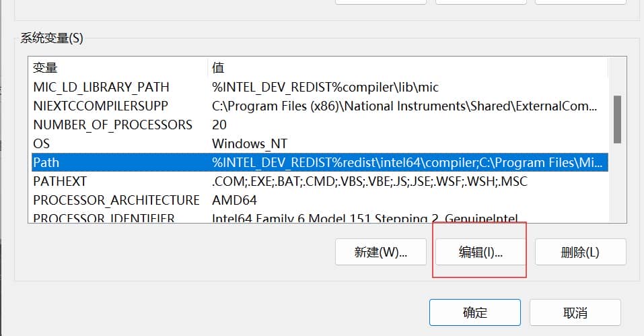This screenshot has width=644, height=336.
Task: Click the 删除(L) button
Action: [579, 253]
